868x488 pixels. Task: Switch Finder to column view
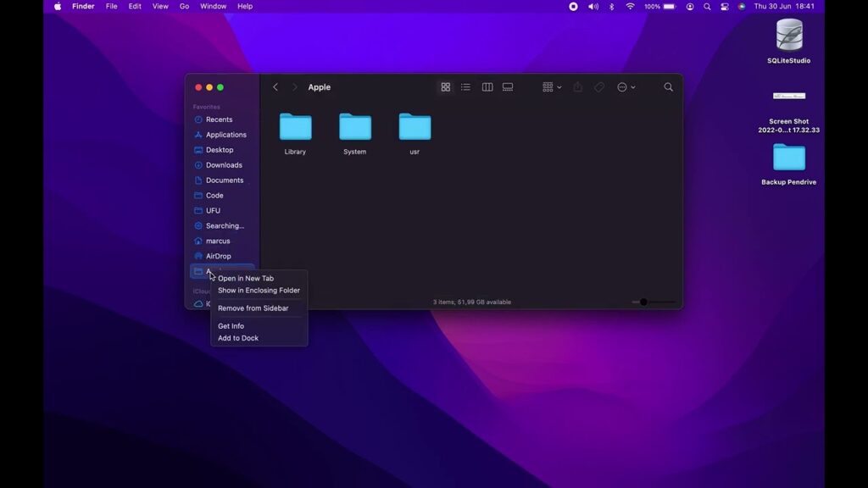(x=487, y=87)
